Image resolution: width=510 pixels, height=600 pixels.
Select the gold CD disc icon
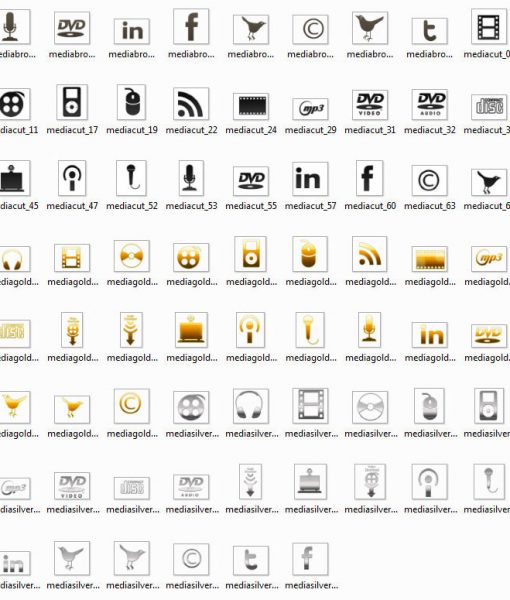point(132,256)
